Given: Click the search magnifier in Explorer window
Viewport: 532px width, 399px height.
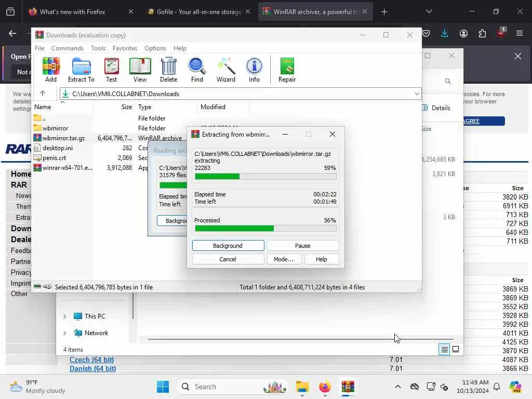Looking at the screenshot, I should (447, 81).
